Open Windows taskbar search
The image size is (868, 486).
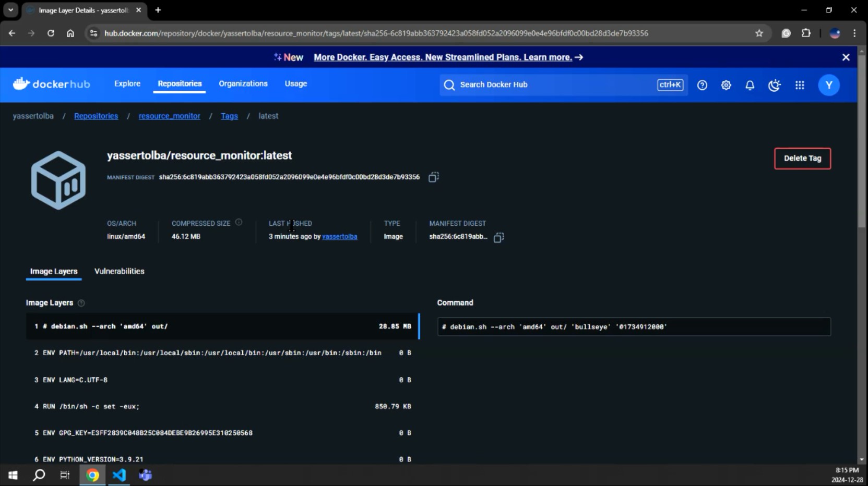click(39, 475)
